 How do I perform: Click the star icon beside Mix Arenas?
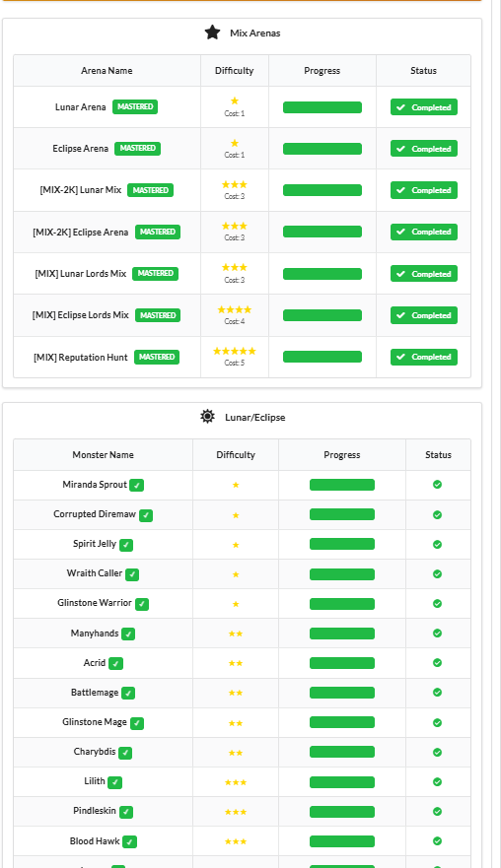[x=212, y=33]
